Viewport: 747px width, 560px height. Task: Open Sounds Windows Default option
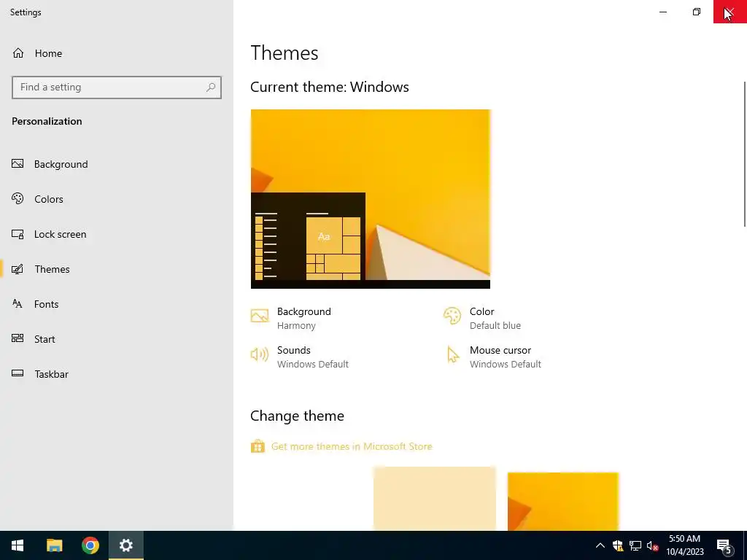[x=312, y=357]
